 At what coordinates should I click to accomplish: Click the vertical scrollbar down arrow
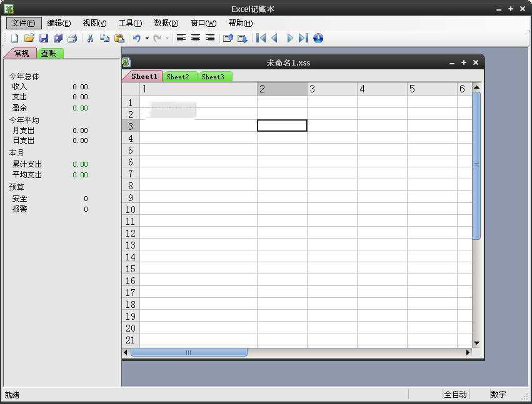[x=476, y=343]
